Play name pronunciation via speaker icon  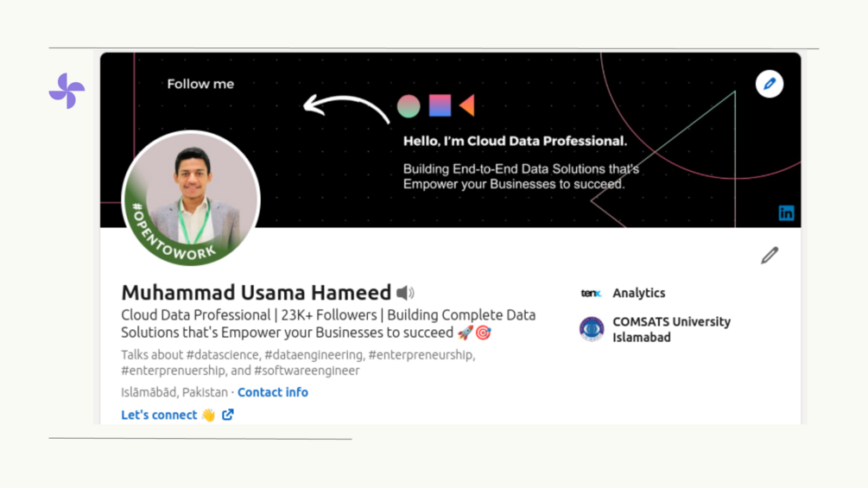(x=405, y=293)
